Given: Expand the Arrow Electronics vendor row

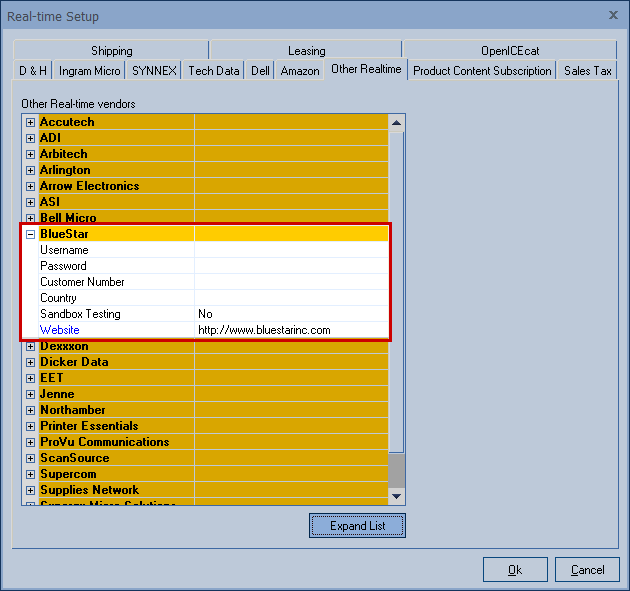Looking at the screenshot, I should pyautogui.click(x=31, y=186).
